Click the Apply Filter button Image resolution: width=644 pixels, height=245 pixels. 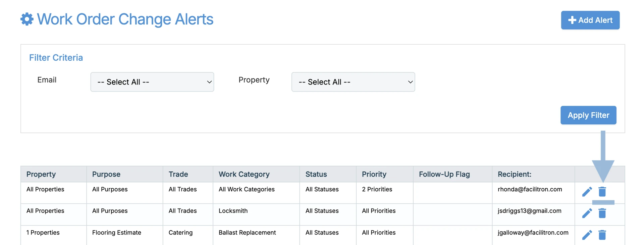pyautogui.click(x=588, y=115)
